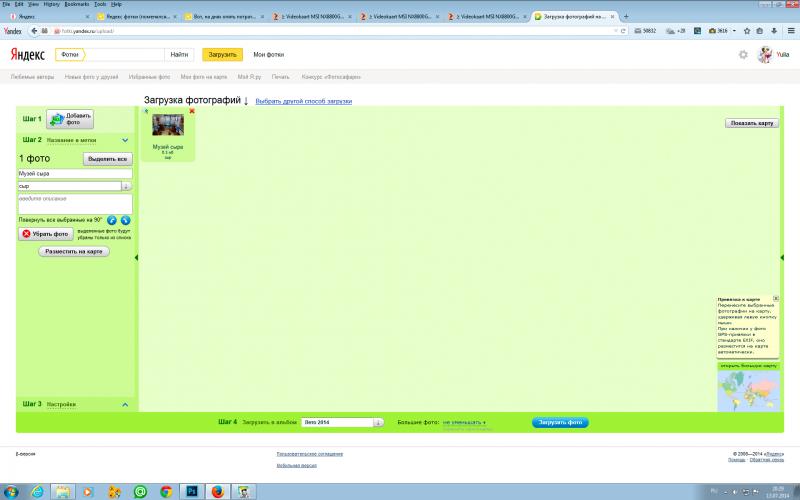This screenshot has width=800, height=500.
Task: Go back with browser back arrow
Action: [x=34, y=31]
